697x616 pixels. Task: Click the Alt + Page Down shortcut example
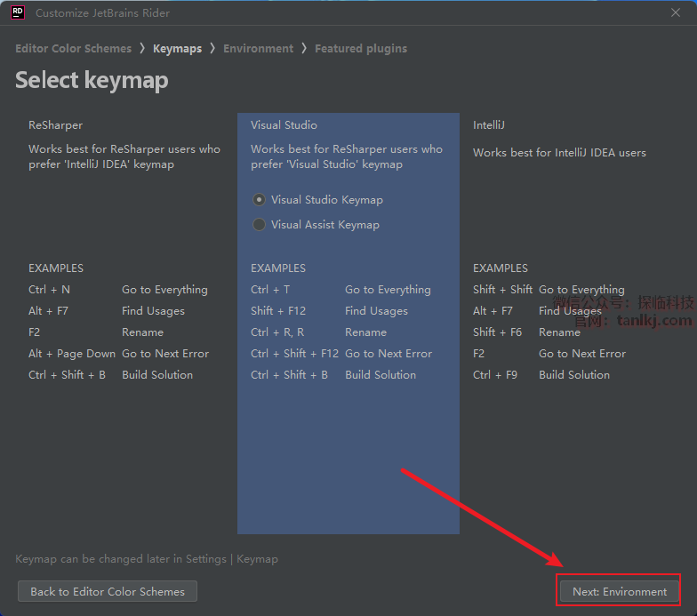tap(72, 354)
